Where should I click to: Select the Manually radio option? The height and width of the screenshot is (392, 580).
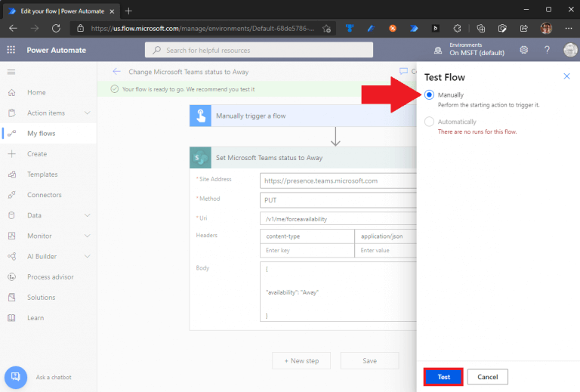coord(429,95)
